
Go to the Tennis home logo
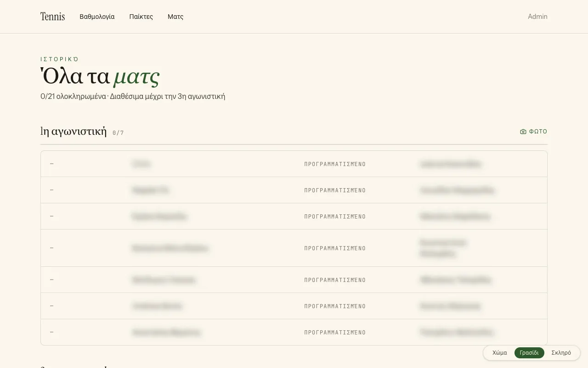tap(52, 17)
